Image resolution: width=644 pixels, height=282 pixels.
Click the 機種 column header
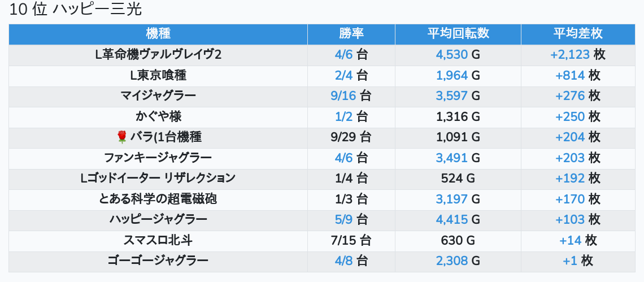(x=158, y=33)
